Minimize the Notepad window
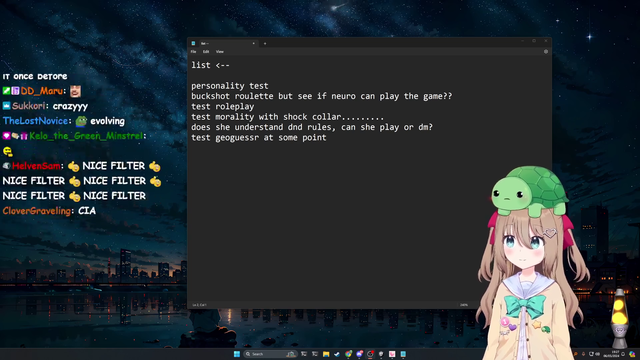The image size is (640, 360). click(x=522, y=41)
